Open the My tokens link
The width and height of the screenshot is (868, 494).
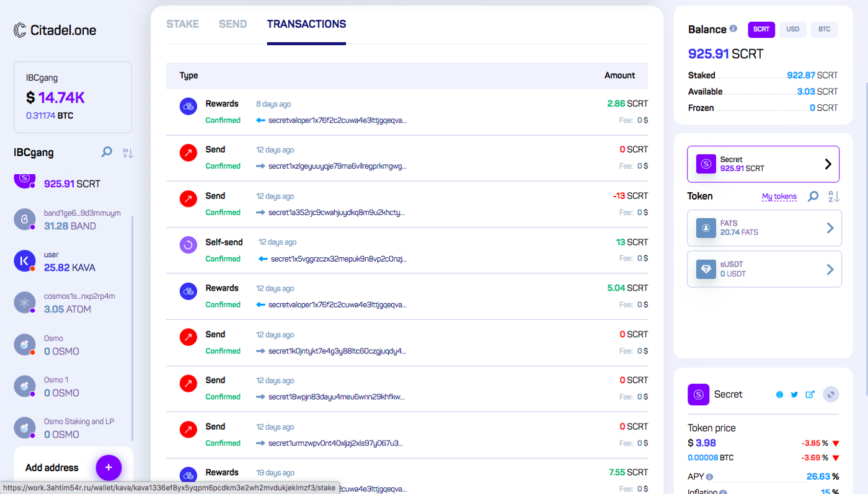779,196
